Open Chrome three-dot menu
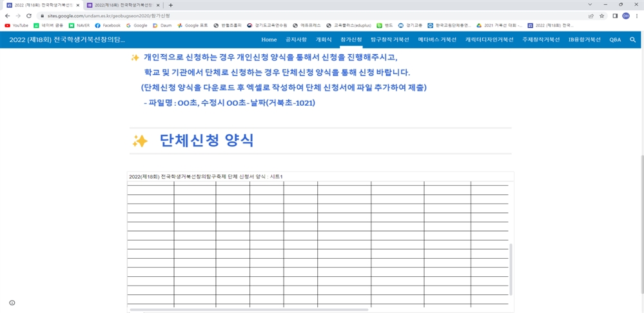 tap(636, 15)
